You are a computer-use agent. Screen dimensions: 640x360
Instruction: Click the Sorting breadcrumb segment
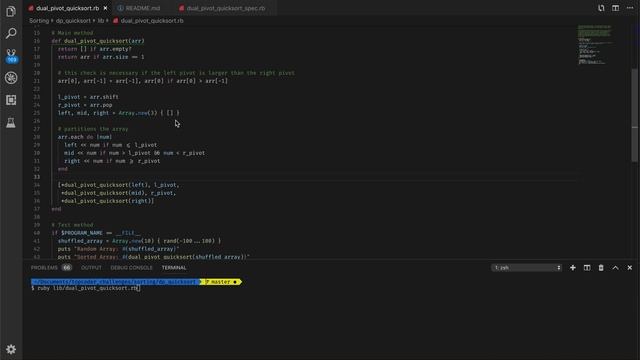point(39,20)
